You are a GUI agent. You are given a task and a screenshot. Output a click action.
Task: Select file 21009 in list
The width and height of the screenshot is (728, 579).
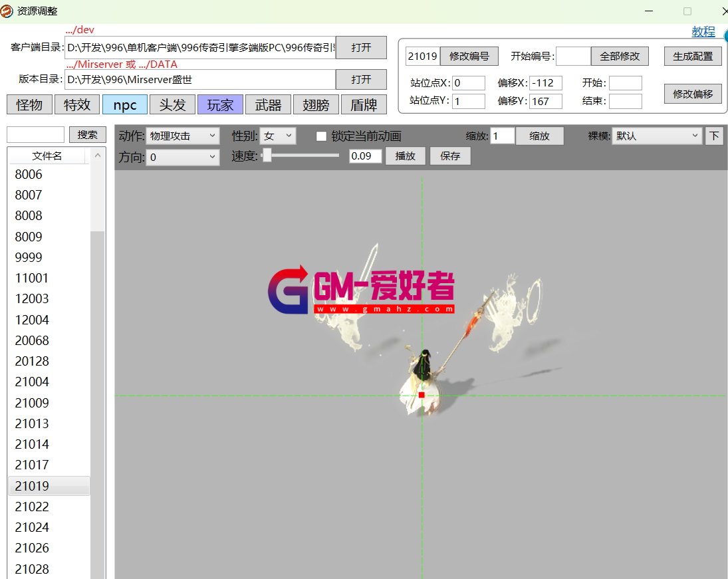click(49, 403)
